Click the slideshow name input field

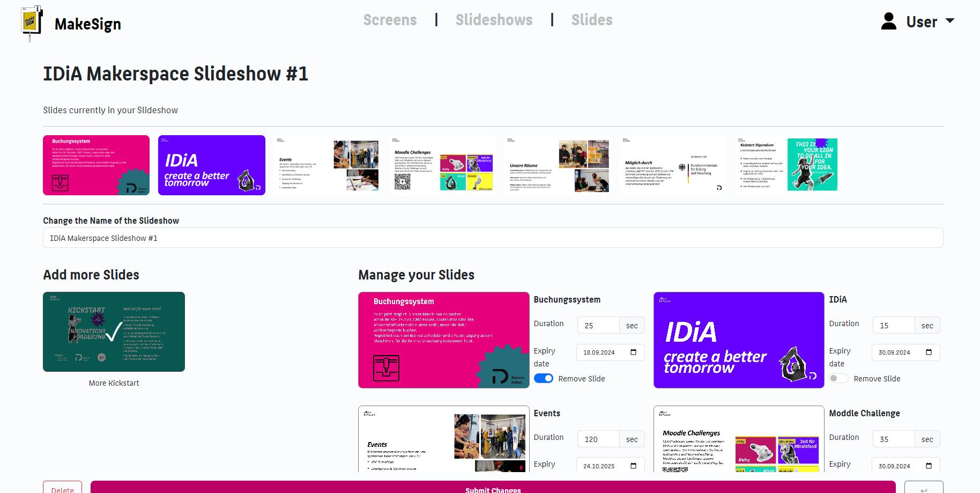[493, 238]
